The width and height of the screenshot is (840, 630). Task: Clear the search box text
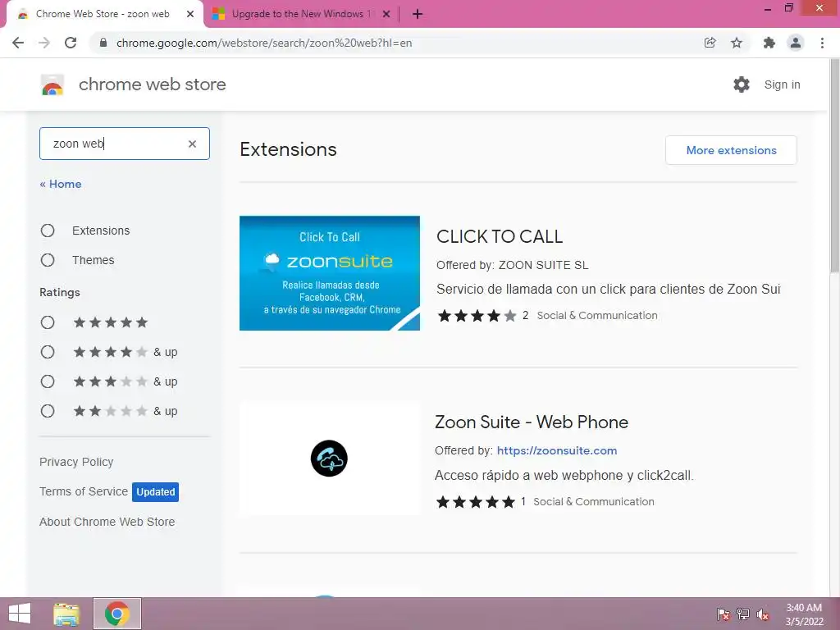point(192,144)
